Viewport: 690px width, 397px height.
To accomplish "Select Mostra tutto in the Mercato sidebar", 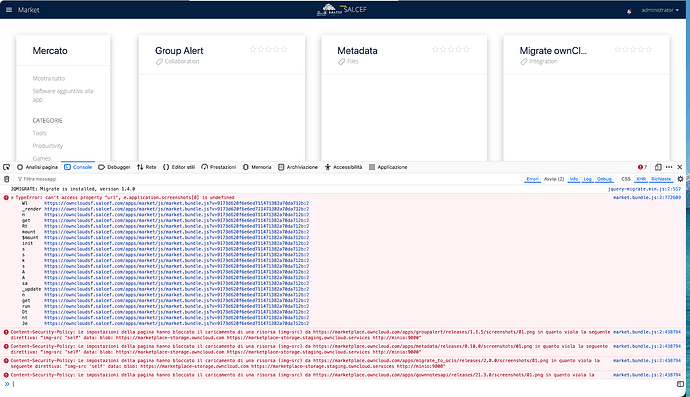I will [48, 78].
